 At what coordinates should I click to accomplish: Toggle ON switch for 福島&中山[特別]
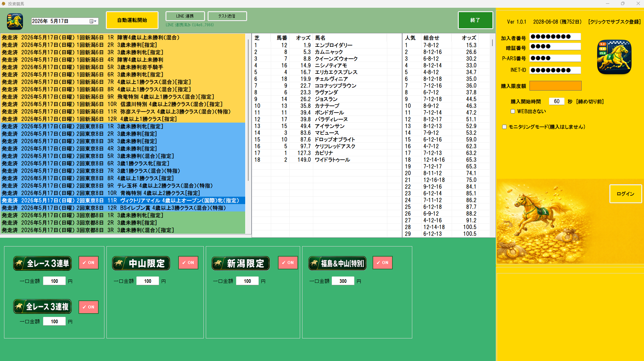tap(383, 263)
